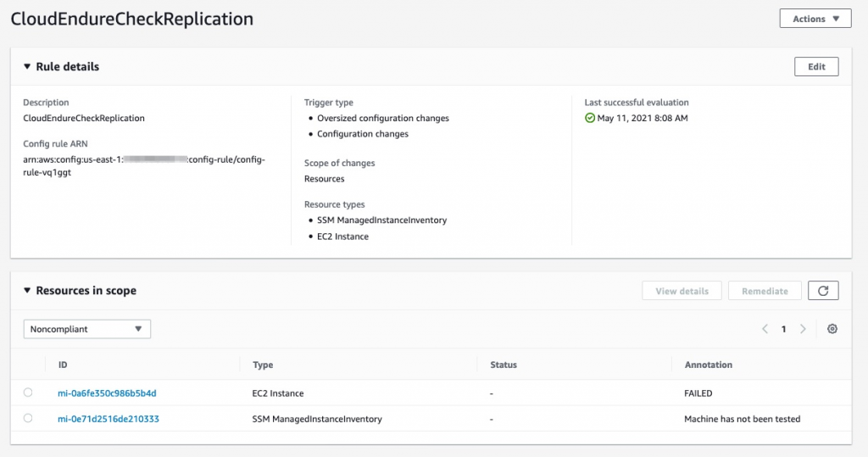Click the ID column header

63,365
